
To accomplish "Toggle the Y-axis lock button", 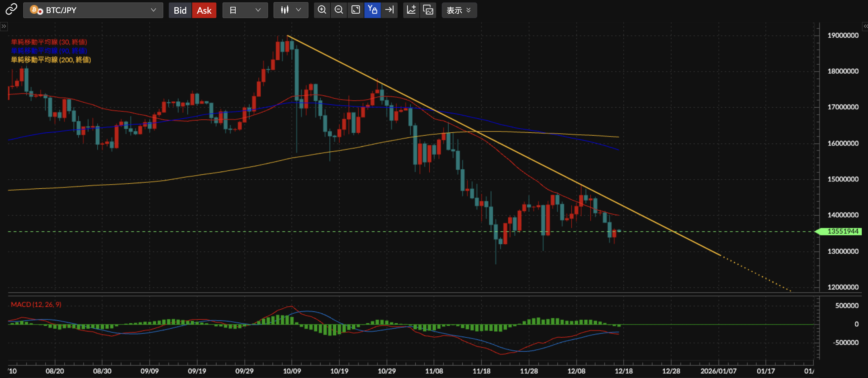I will [372, 10].
